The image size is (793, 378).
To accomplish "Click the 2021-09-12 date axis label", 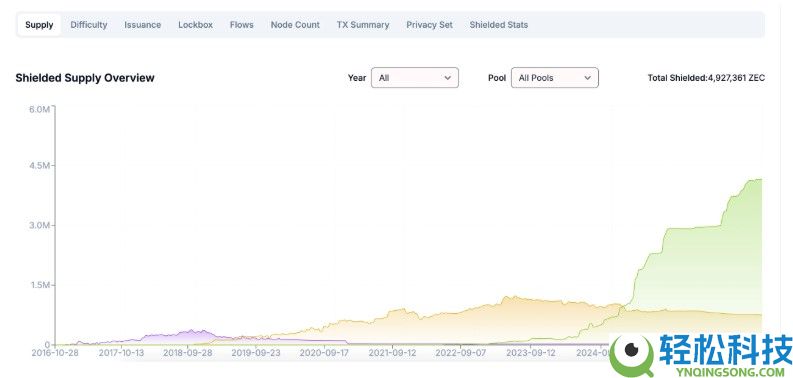I will [392, 353].
